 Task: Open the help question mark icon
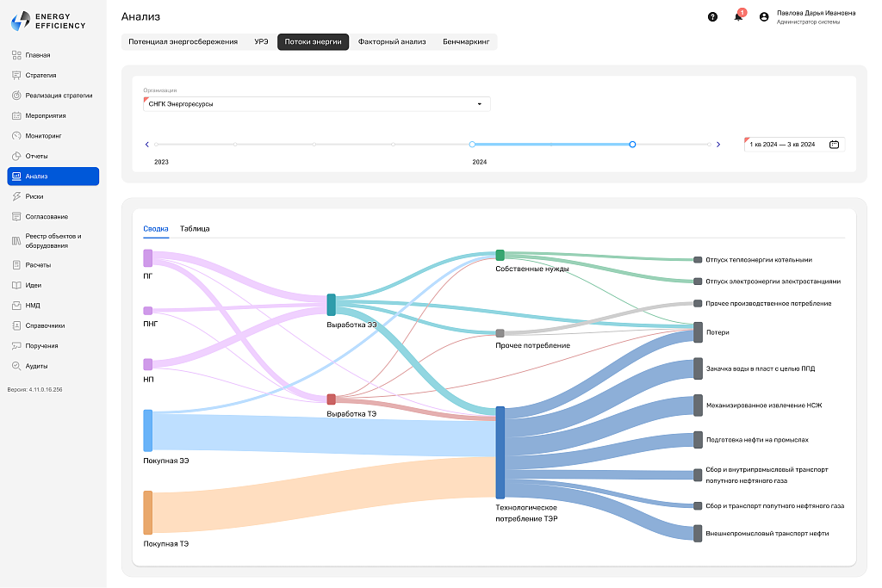[712, 17]
